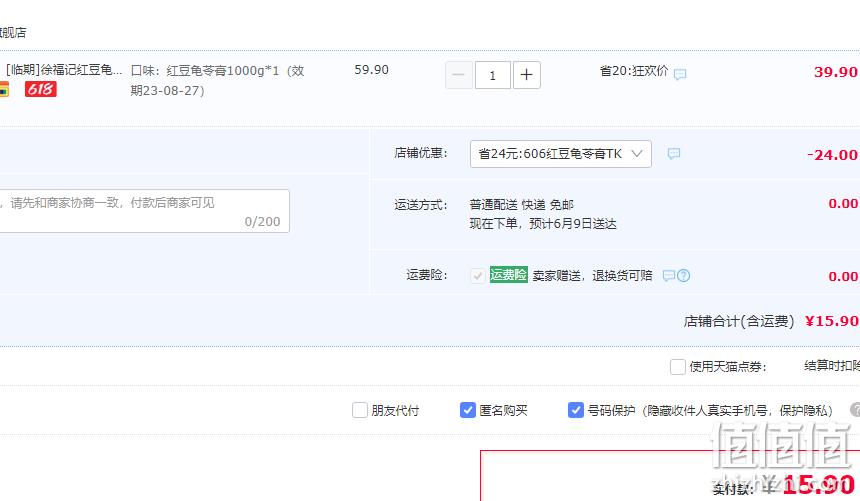Select the 省20:狂欢价 promotion text
This screenshot has width=860, height=501.
click(x=634, y=71)
